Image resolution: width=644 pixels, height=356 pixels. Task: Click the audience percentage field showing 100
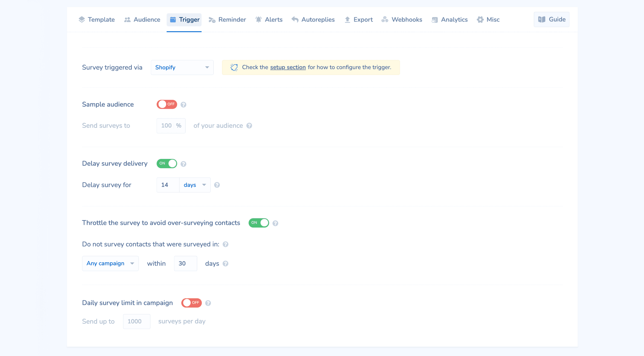(x=171, y=126)
